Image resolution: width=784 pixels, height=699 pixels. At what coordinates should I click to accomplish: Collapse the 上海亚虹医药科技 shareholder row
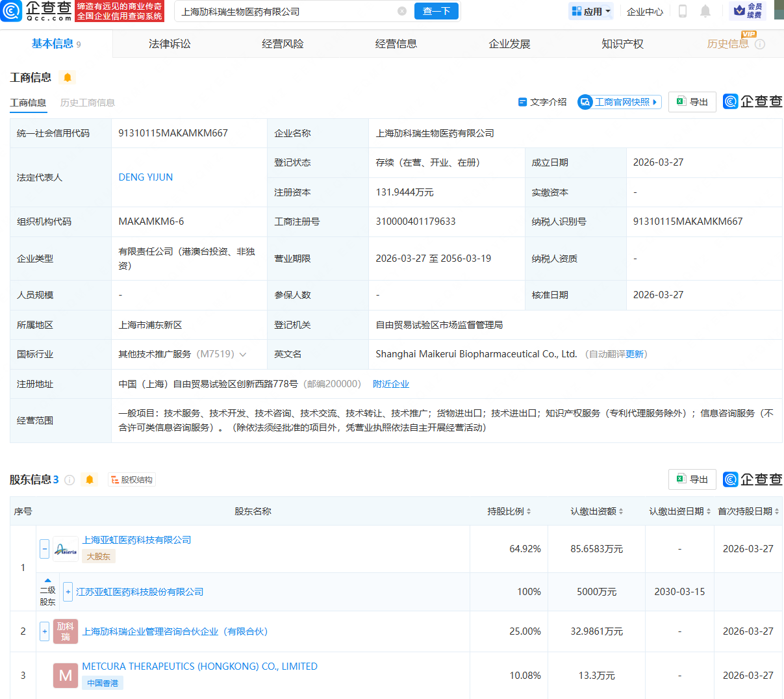(x=44, y=549)
